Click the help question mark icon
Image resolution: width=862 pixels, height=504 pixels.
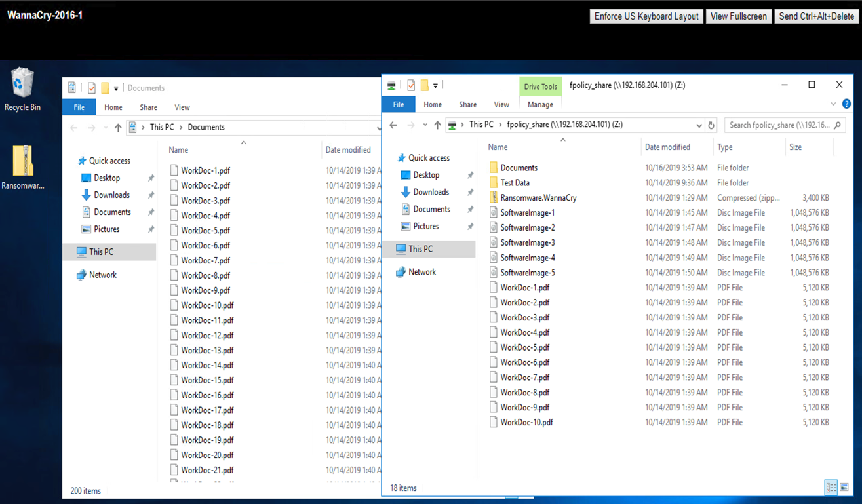tap(846, 104)
